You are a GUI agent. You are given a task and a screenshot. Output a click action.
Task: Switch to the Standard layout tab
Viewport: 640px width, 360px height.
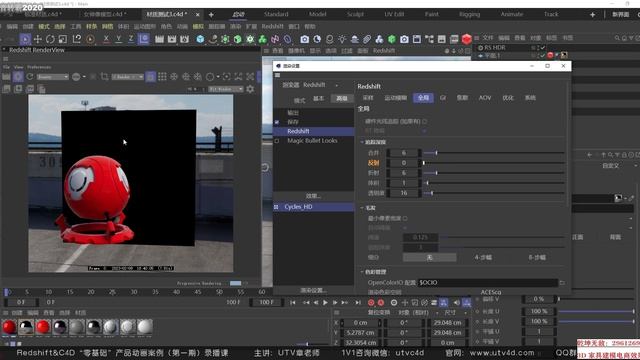coord(276,14)
